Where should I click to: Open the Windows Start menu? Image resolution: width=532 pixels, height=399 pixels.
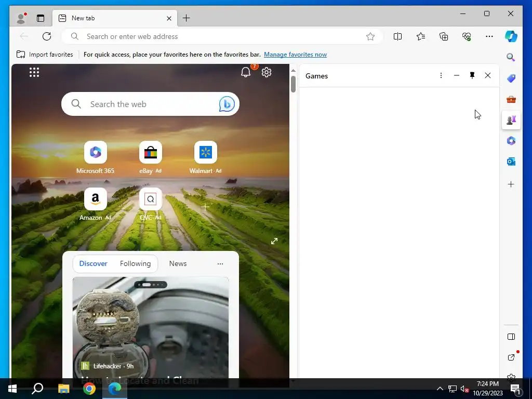coord(12,389)
